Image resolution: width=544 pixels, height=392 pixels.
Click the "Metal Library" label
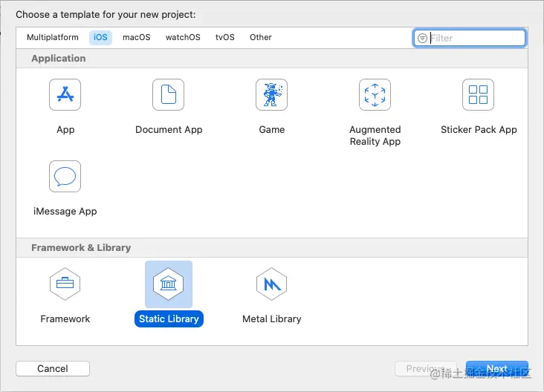pyautogui.click(x=272, y=318)
